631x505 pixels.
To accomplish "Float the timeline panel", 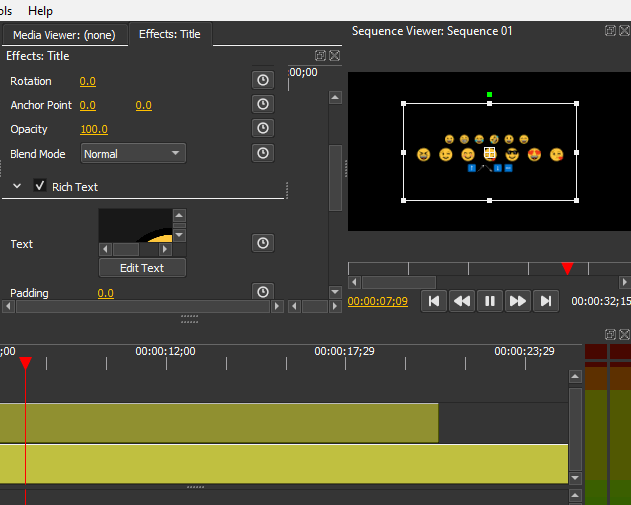I will click(x=610, y=334).
